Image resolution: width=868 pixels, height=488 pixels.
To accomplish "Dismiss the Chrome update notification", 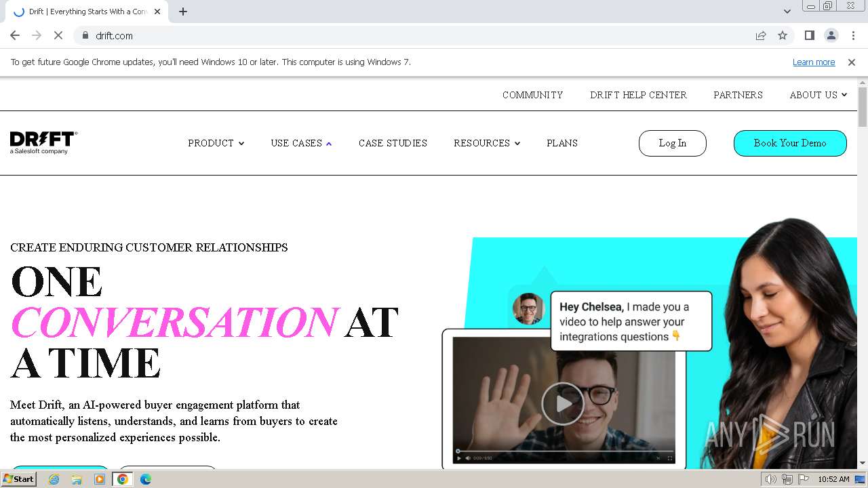I will pyautogui.click(x=852, y=62).
